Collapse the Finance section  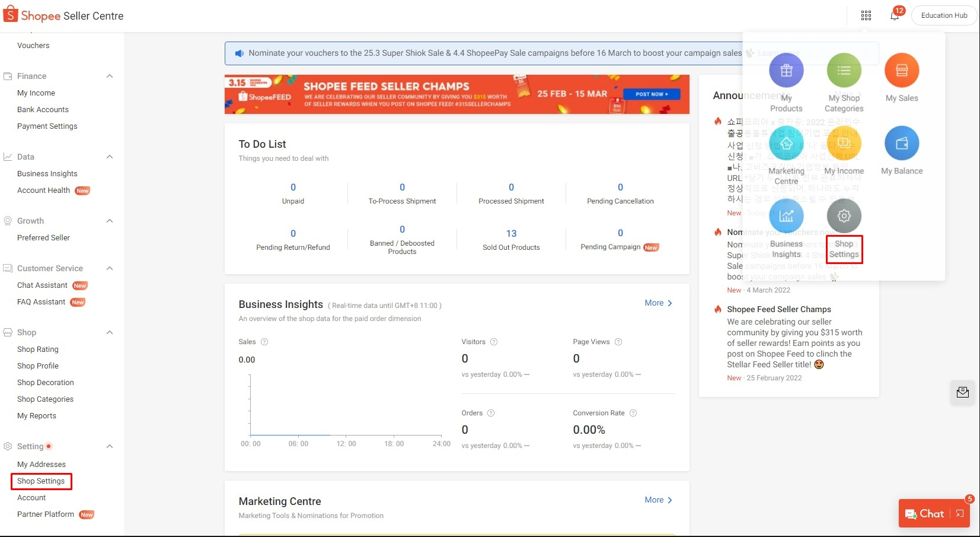pos(110,76)
